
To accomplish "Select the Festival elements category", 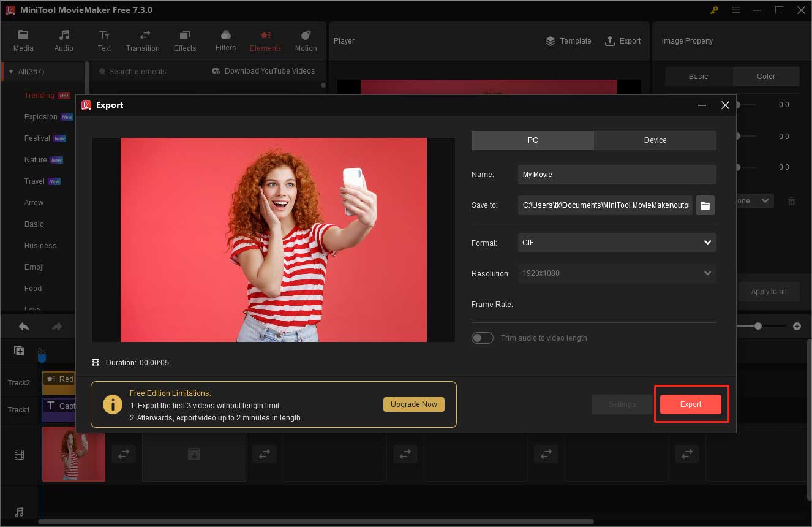I will 37,138.
